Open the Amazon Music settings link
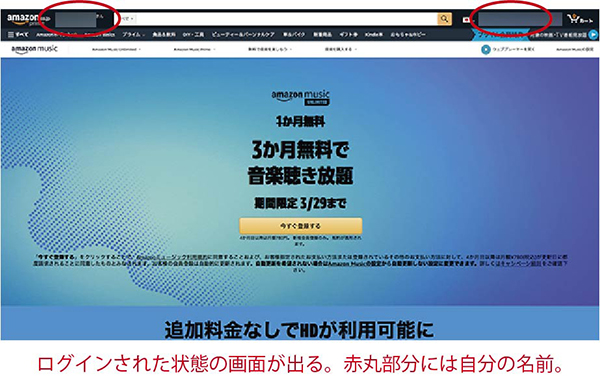 point(575,49)
